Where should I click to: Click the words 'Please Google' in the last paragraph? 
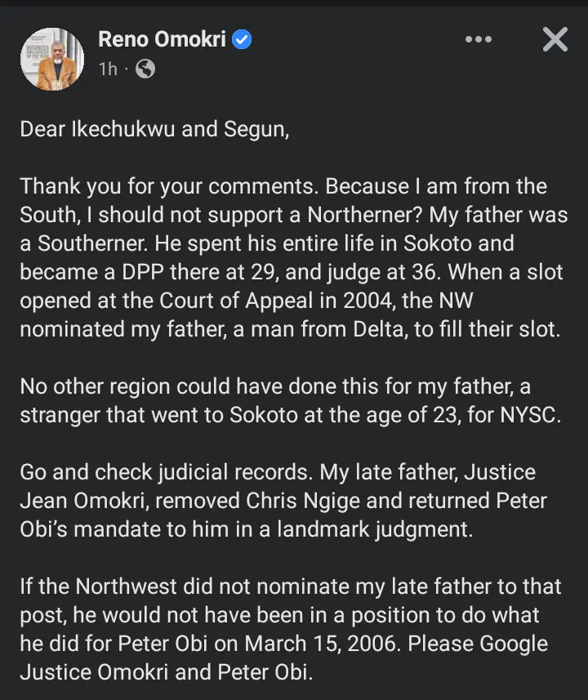pyautogui.click(x=478, y=644)
